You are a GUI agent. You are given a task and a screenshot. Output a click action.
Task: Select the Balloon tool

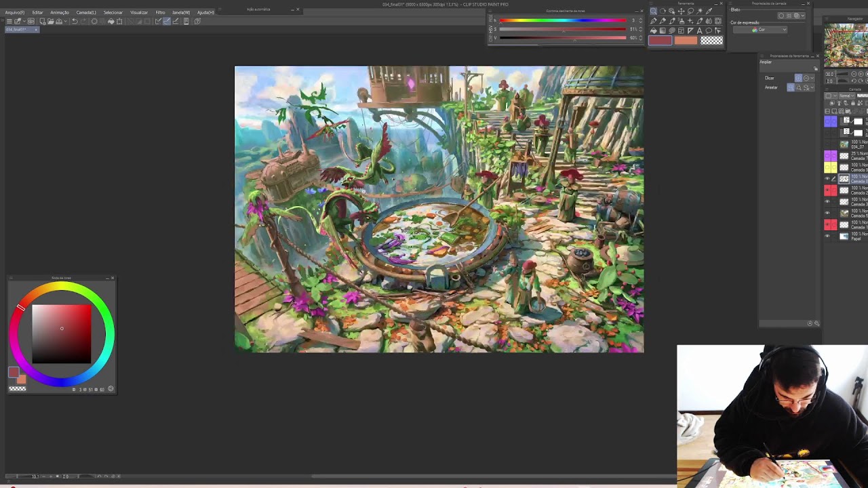click(709, 30)
